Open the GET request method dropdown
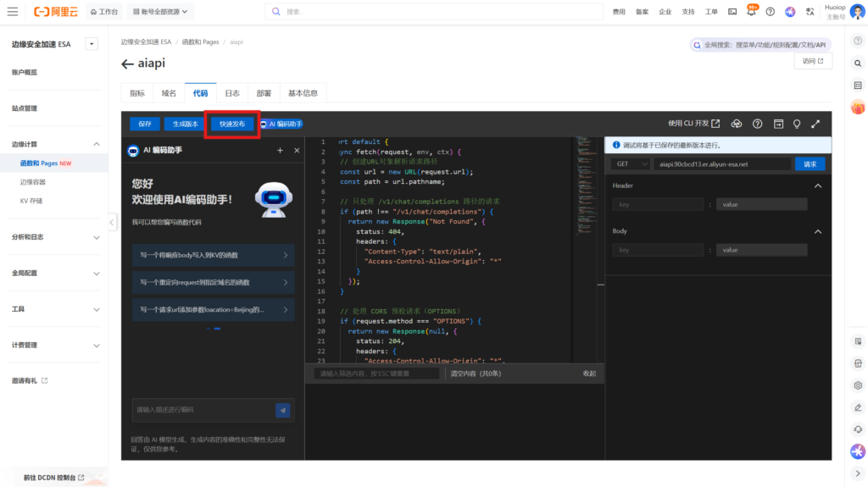 pyautogui.click(x=632, y=163)
